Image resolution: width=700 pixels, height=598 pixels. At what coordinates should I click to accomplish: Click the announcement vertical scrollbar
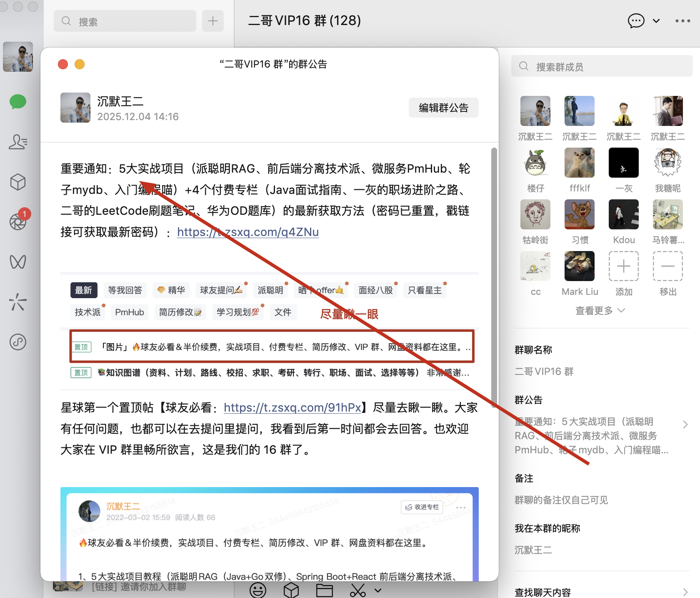pos(494,275)
